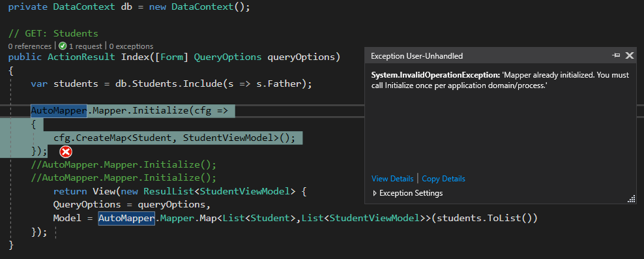Click the red exception error icon
This screenshot has height=259, width=644.
tap(65, 152)
